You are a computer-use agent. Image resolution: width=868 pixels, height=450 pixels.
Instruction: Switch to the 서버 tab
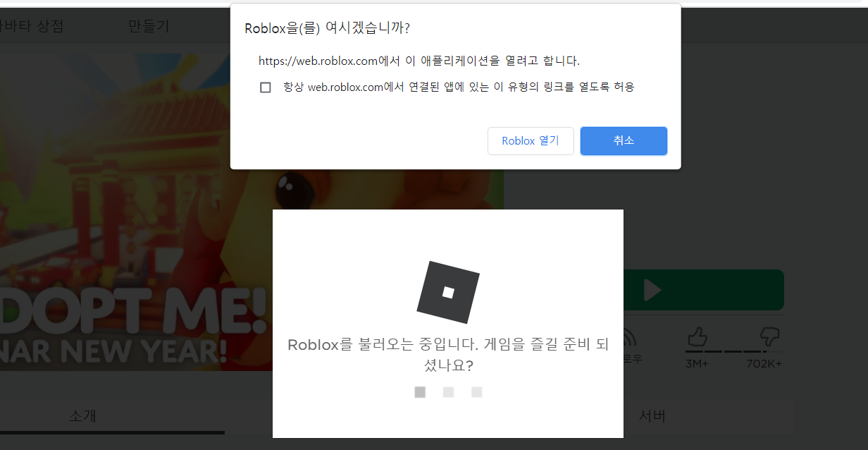[x=652, y=415]
